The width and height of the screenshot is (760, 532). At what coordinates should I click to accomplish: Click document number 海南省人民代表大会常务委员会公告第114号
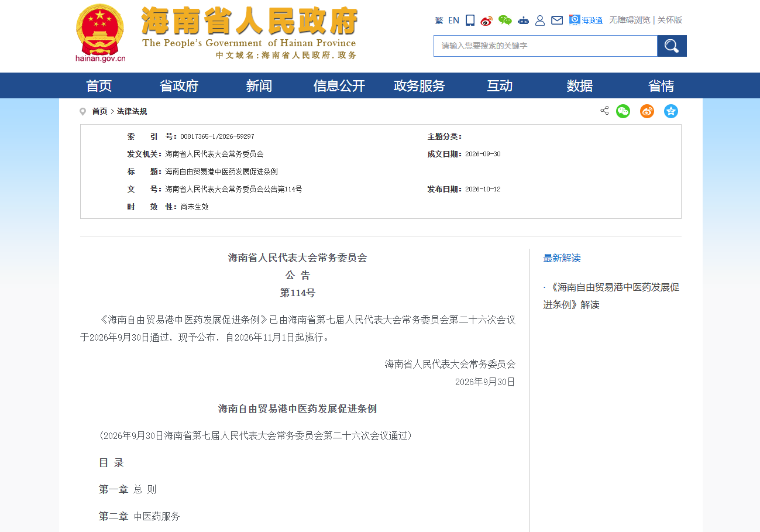[x=233, y=189]
